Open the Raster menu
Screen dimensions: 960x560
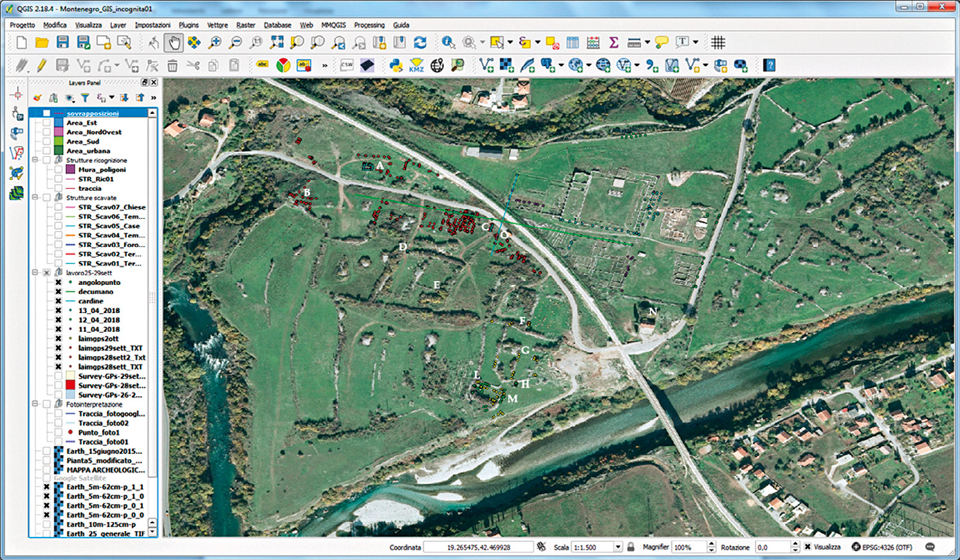tap(246, 25)
